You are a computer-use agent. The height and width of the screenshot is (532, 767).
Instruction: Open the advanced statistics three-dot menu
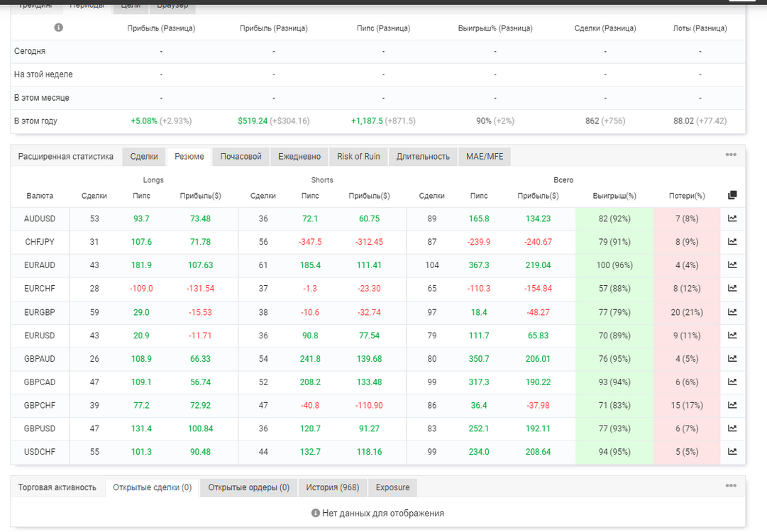(731, 155)
